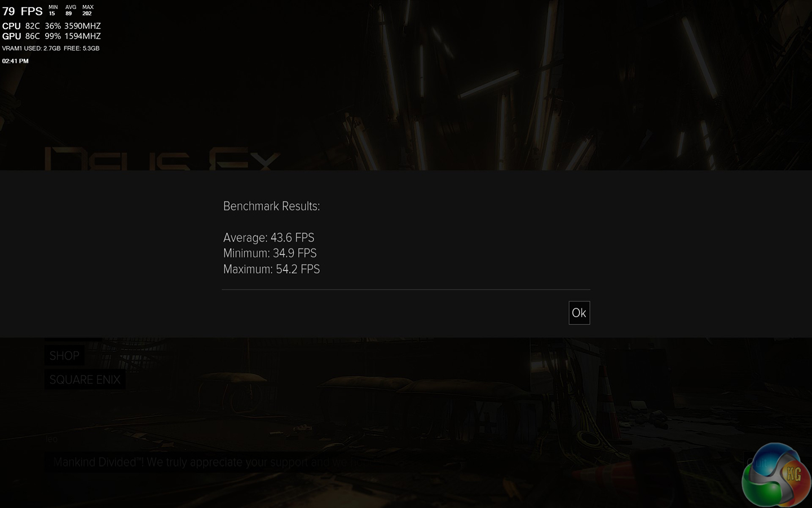Screen dimensions: 812x508
Task: Click the 79 FPS overlay counter
Action: click(x=23, y=11)
